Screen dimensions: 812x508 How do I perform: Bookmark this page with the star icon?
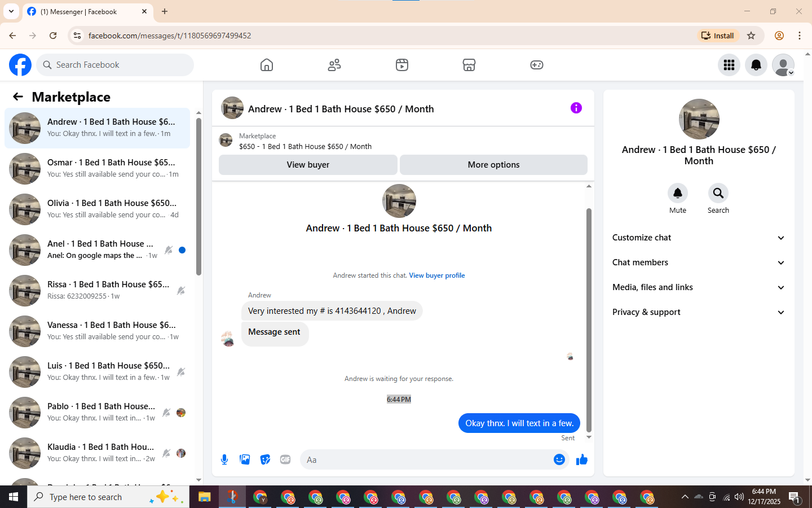751,36
